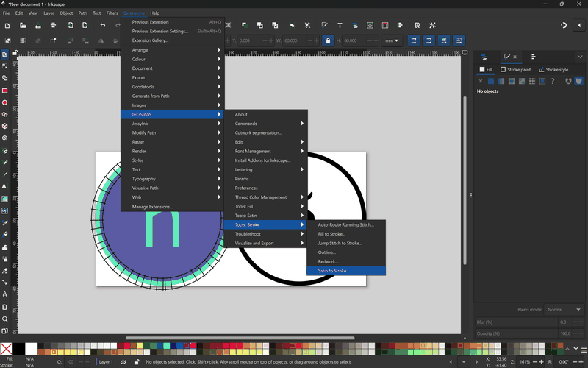Select the Rectangle tool
The height and width of the screenshot is (368, 588).
4,91
